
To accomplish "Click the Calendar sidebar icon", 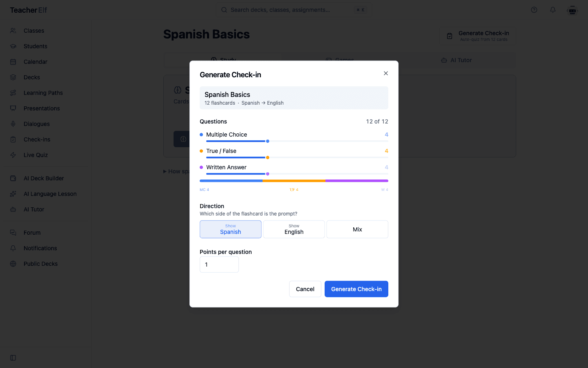I will [13, 62].
